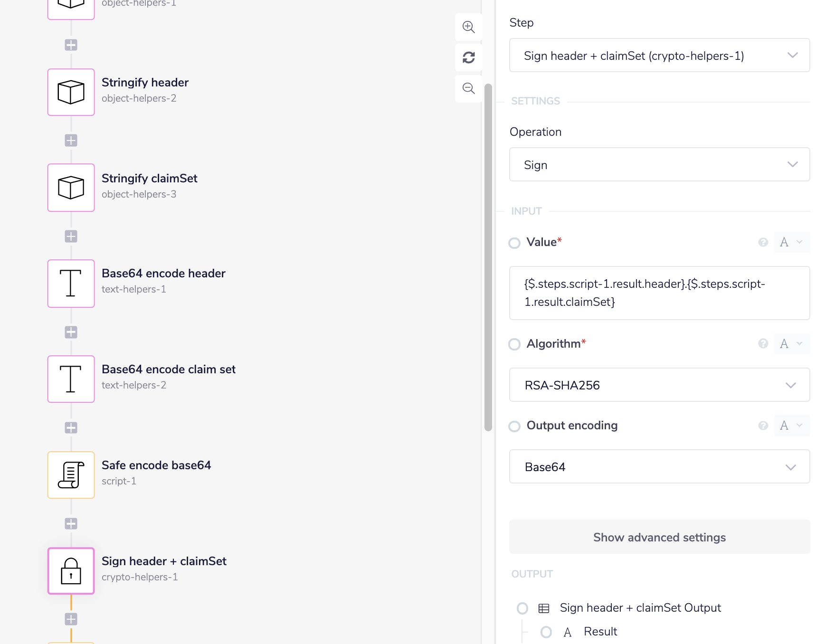Click the help icon next to Algorithm

[x=763, y=343]
